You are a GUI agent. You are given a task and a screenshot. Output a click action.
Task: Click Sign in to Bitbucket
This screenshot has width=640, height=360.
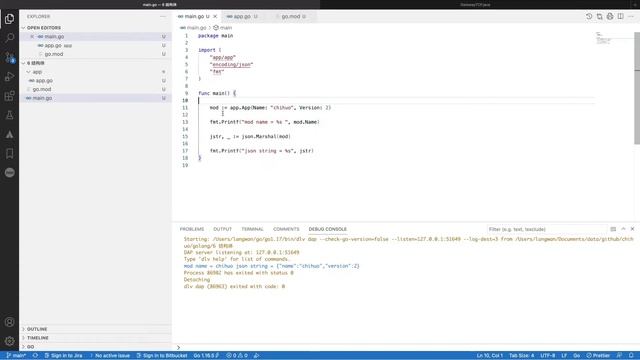coord(162,356)
